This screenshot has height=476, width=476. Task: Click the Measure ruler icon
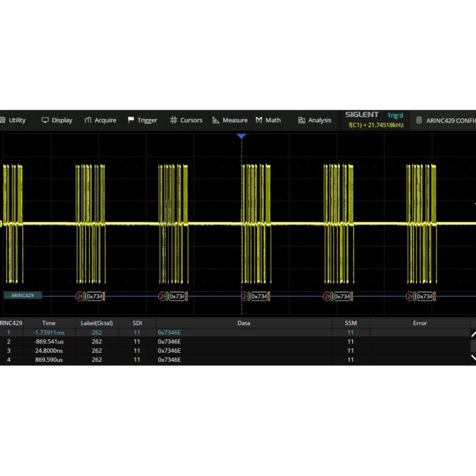[216, 120]
